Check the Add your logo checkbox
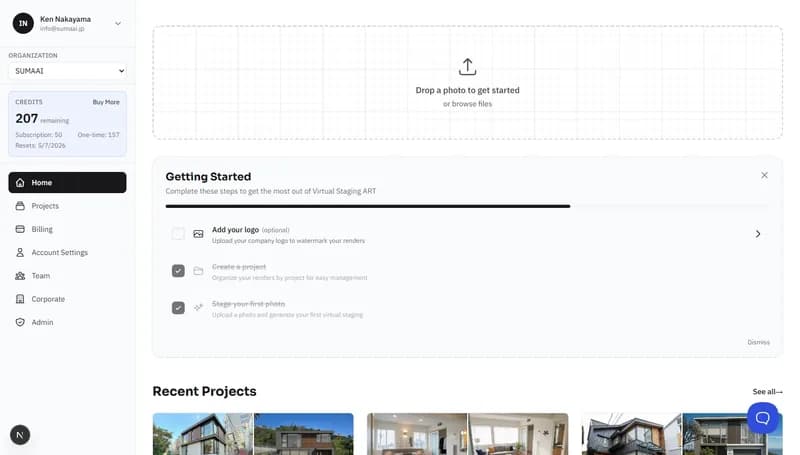The image size is (800, 455). point(178,234)
